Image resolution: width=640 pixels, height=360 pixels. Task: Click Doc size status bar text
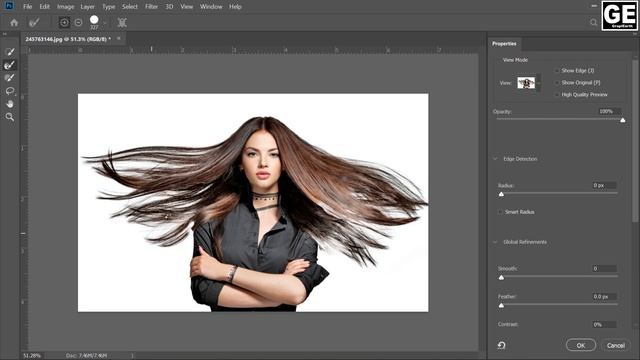coord(87,356)
